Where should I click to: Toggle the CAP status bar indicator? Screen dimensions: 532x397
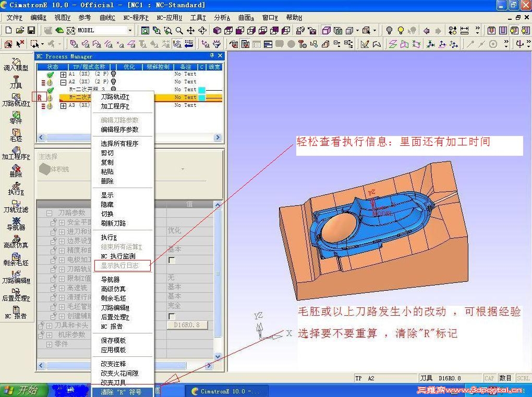489,378
